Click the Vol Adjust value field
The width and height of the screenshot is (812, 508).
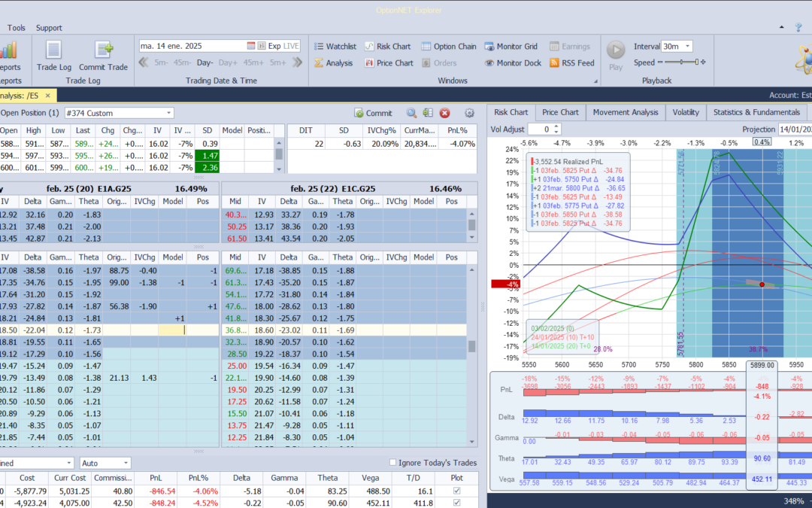click(541, 129)
